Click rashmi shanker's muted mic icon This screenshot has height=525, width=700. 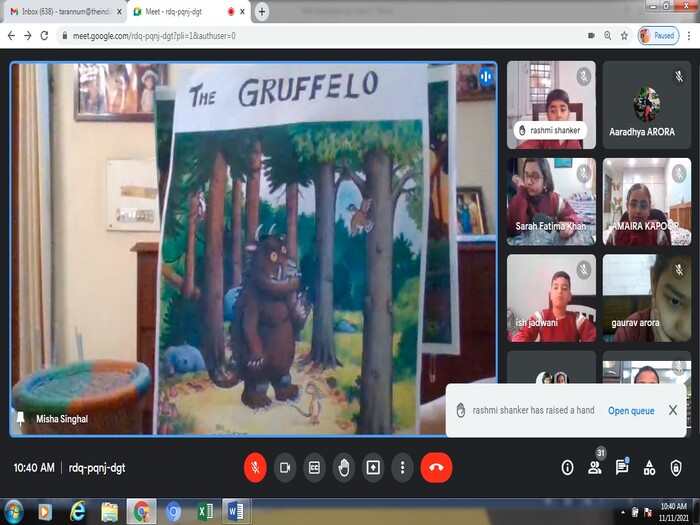[583, 76]
